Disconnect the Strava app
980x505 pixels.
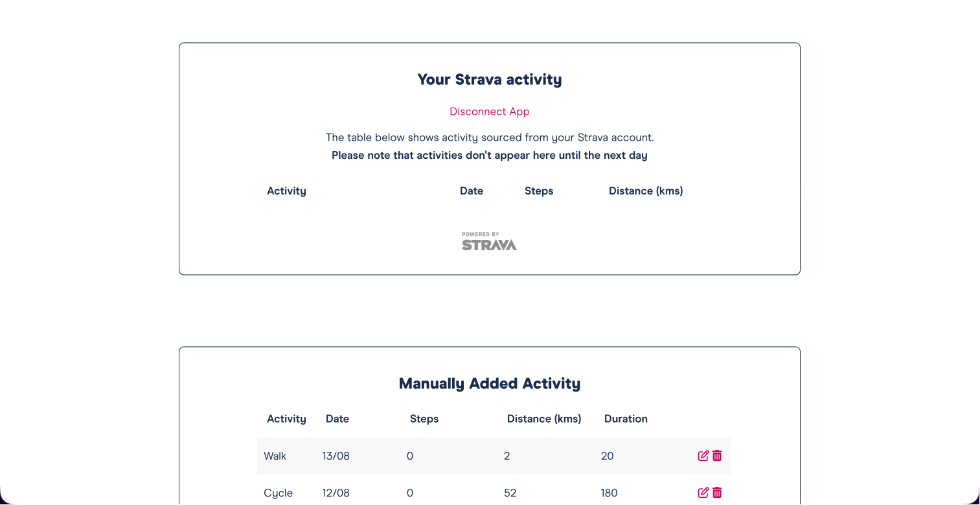490,112
